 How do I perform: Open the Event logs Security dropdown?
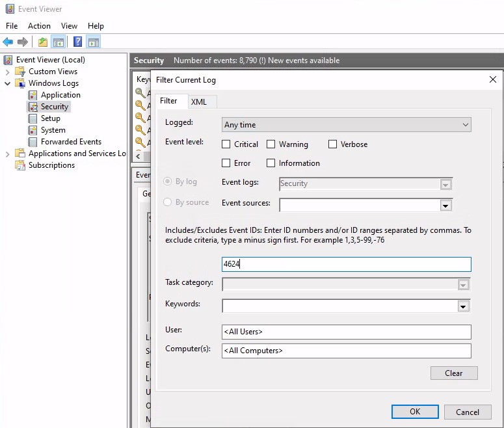[445, 185]
